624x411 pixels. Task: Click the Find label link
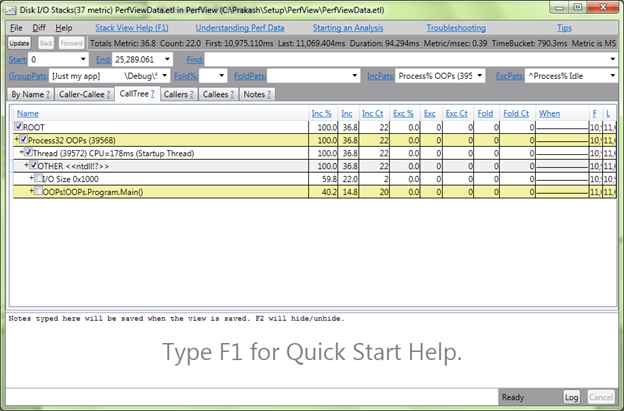coord(195,60)
